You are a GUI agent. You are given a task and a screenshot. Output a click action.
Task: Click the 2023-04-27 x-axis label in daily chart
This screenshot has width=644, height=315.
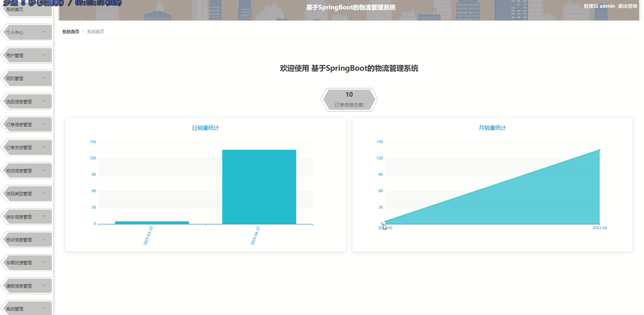(x=255, y=236)
